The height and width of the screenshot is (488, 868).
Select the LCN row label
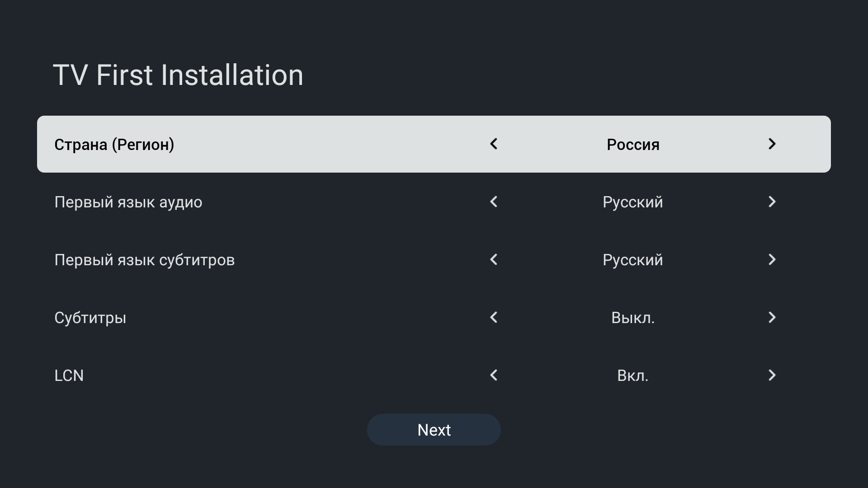[x=69, y=375]
